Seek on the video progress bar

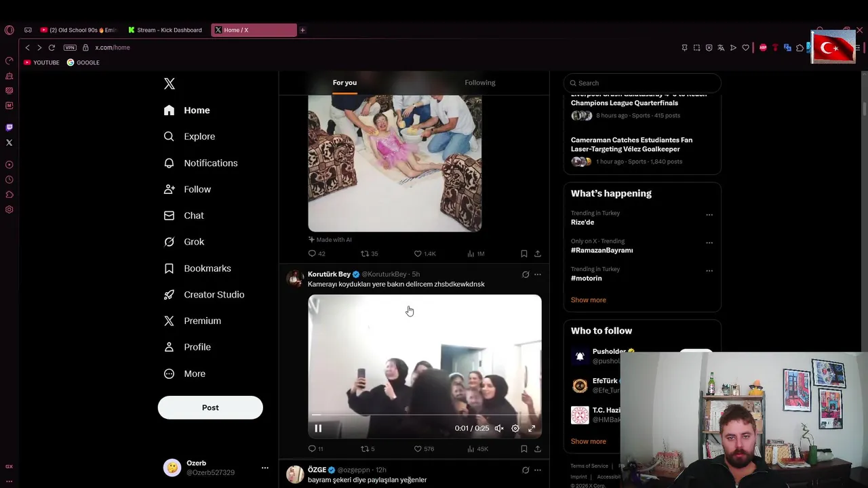click(425, 414)
